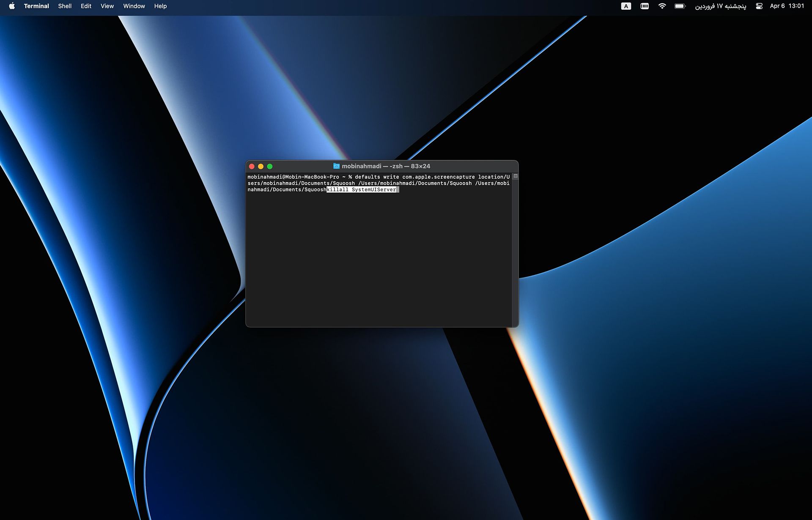Open the Wi-Fi status menu

(662, 6)
